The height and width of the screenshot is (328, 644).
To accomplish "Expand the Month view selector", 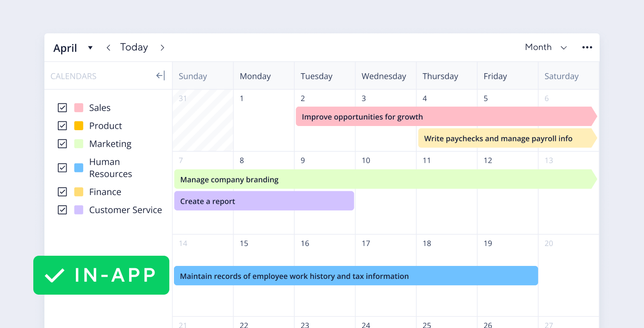I will coord(546,47).
